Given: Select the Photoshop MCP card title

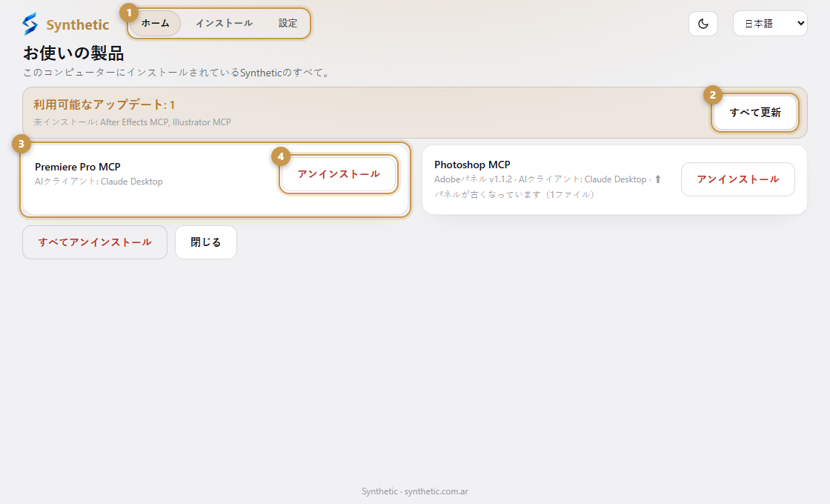Looking at the screenshot, I should tap(472, 165).
